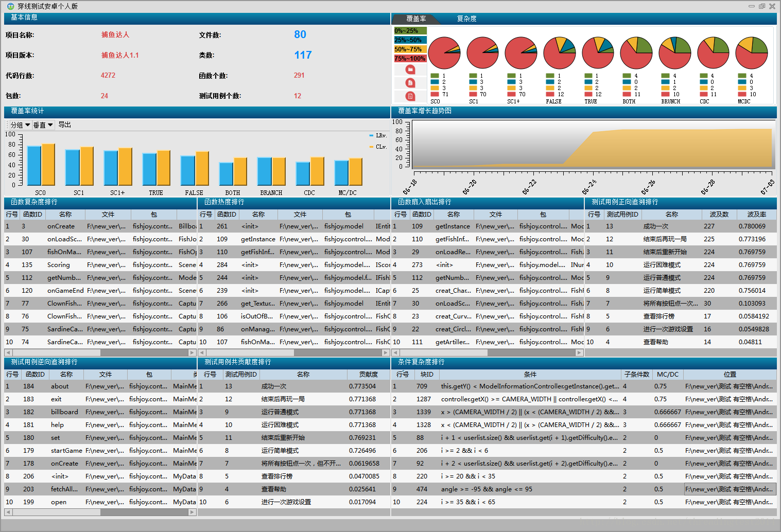Select the about row in 逆向追溯排行
The image size is (781, 532).
100,386
